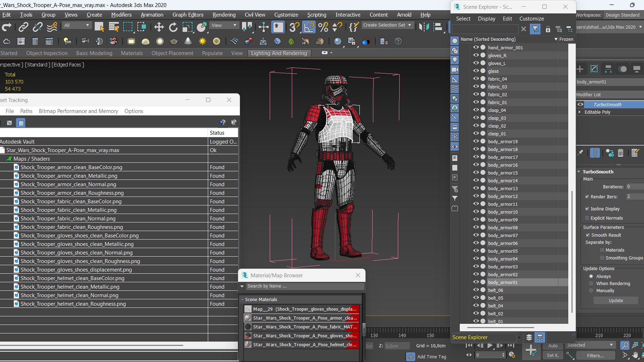644x362 pixels.
Task: Click Pin Stack icon in modifier panel
Action: point(580,153)
